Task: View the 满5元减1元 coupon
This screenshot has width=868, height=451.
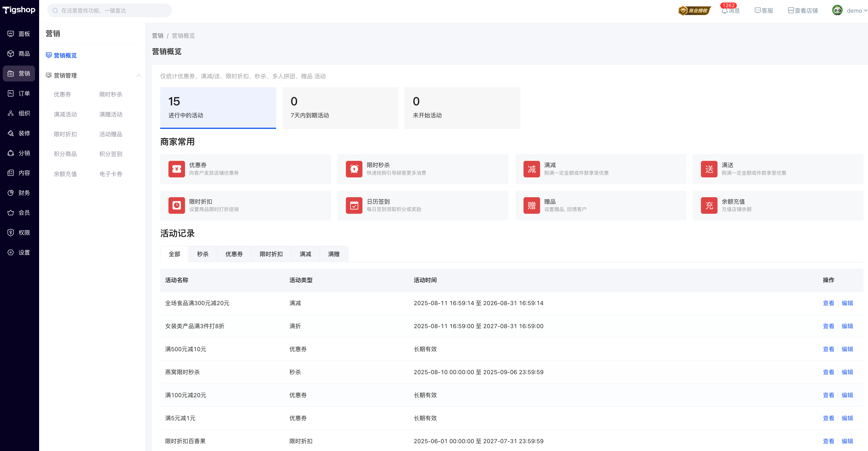Action: coord(829,418)
